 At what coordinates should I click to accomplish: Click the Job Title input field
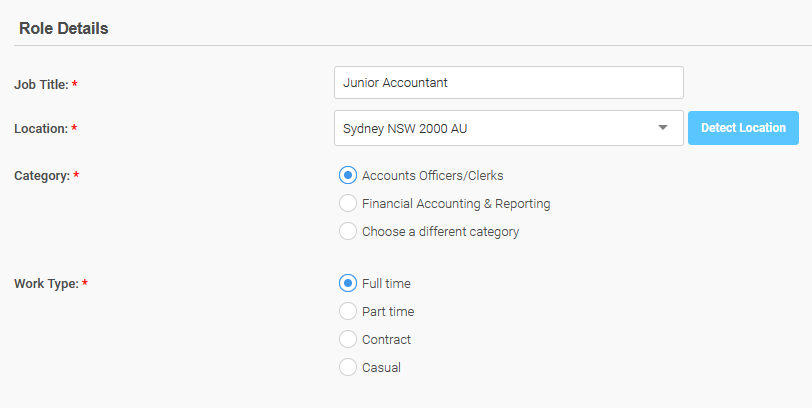(509, 82)
